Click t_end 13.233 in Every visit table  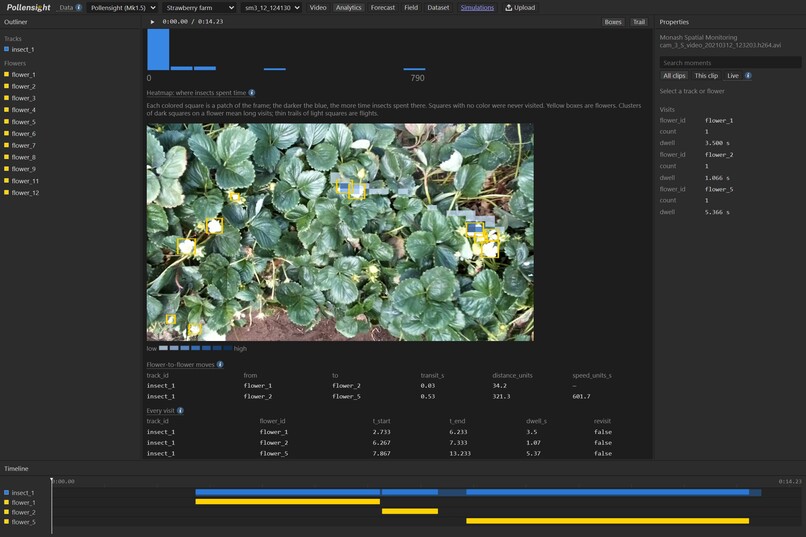click(x=460, y=453)
